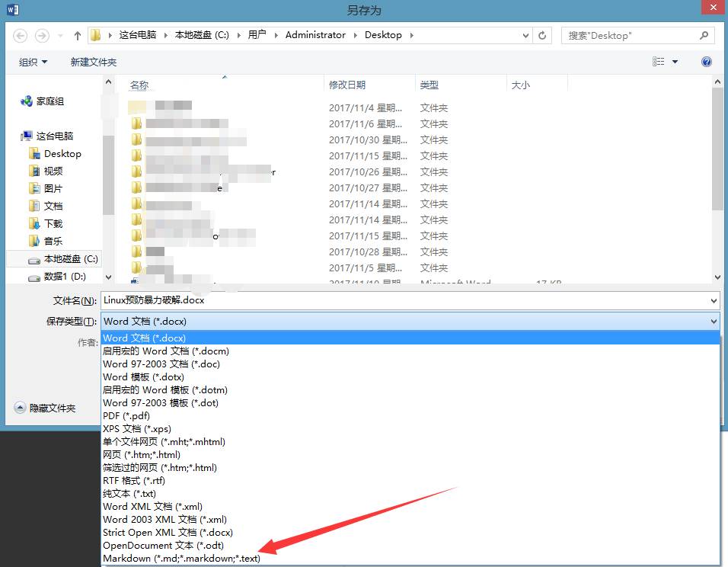Choose 单个文件网页 (*.mht) save type

[410, 441]
